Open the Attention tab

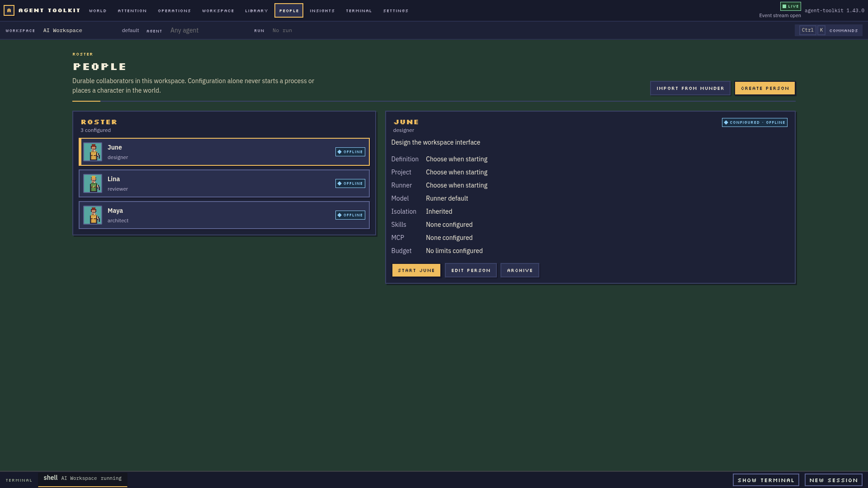click(132, 10)
